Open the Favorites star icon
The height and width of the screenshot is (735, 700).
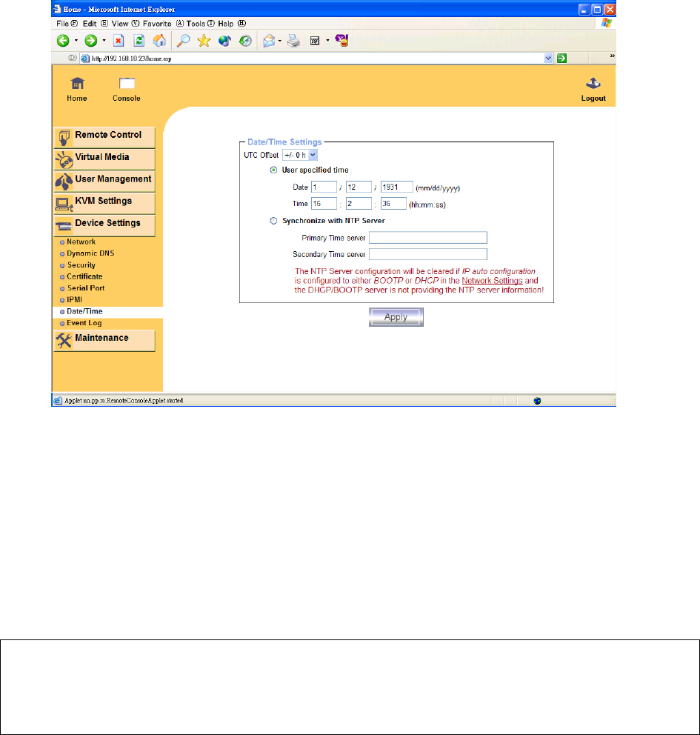tap(203, 41)
